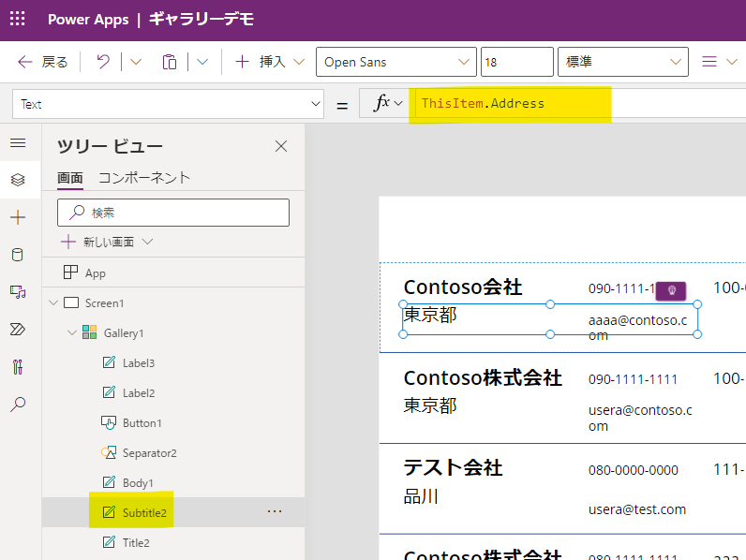
Task: Click usera@test.com email label
Action: coord(637,509)
